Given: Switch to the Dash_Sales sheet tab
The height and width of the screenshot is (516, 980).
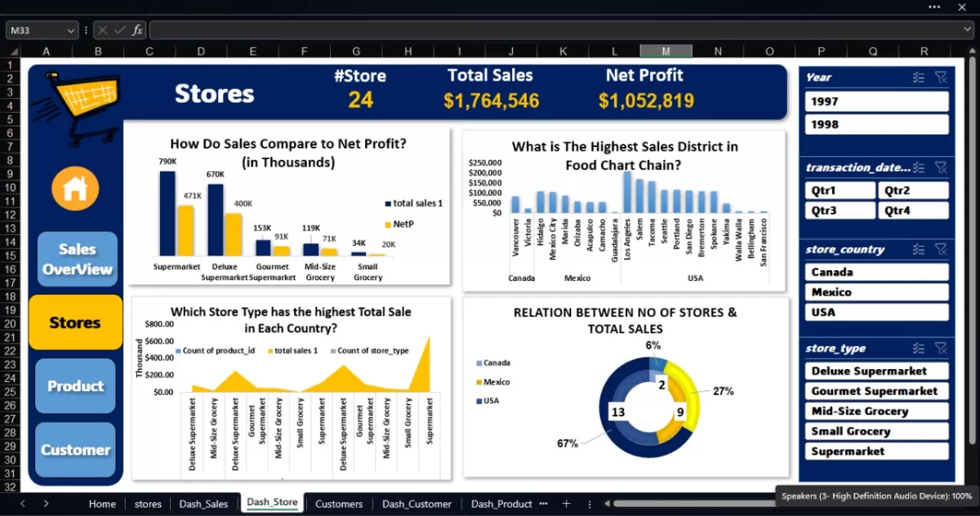Looking at the screenshot, I should point(203,504).
